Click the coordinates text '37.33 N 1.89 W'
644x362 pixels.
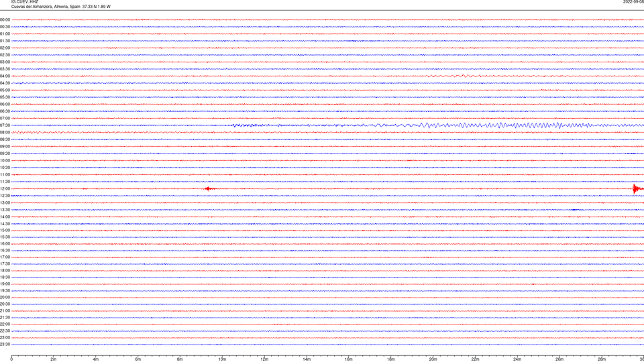click(x=96, y=7)
